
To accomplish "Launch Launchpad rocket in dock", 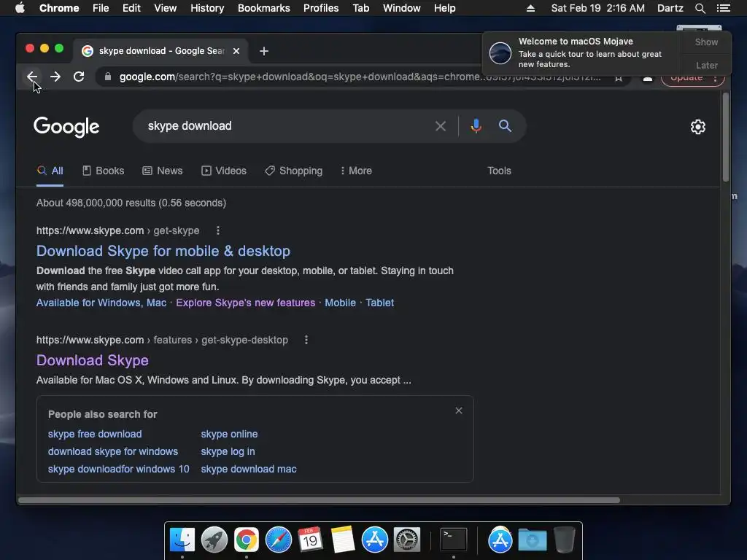I will pos(214,540).
